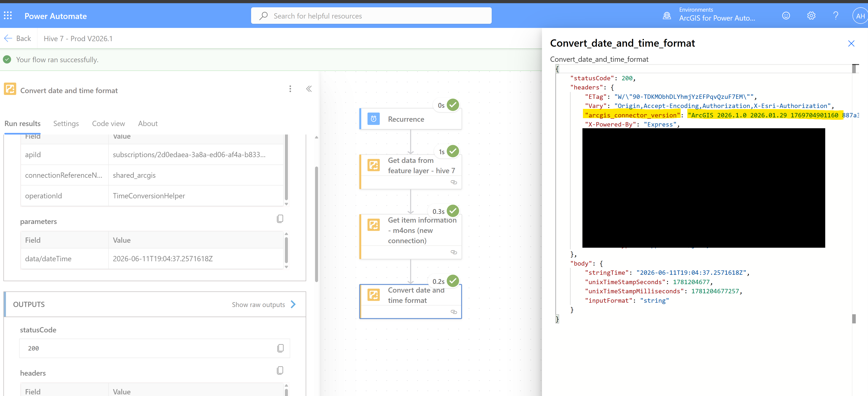The height and width of the screenshot is (396, 868).
Task: Click the Hive 7 - Prod V2026.1 flow name
Action: (78, 38)
